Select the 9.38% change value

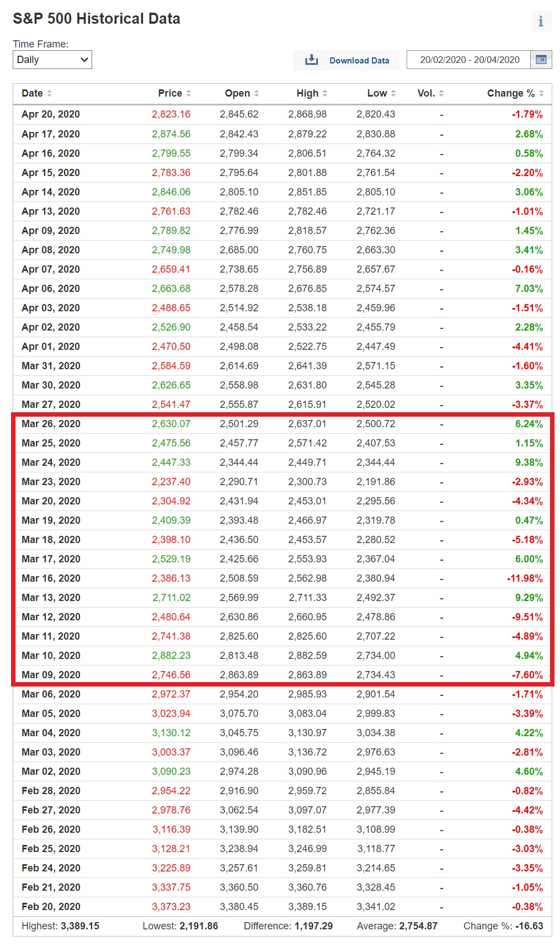(529, 462)
